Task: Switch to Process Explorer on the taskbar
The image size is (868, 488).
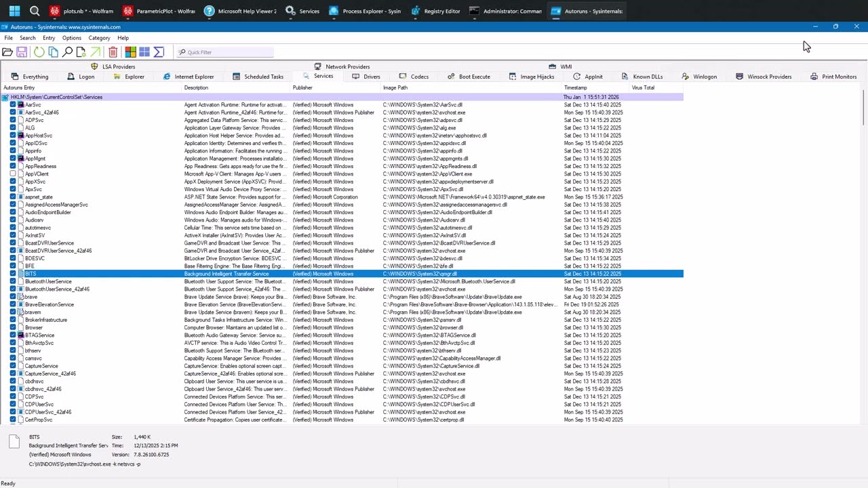Action: 365,11
